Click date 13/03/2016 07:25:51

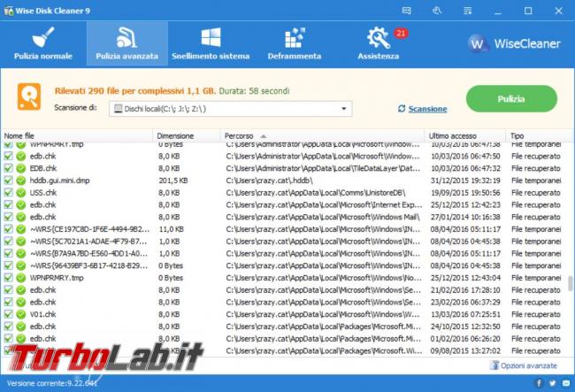pos(465,314)
